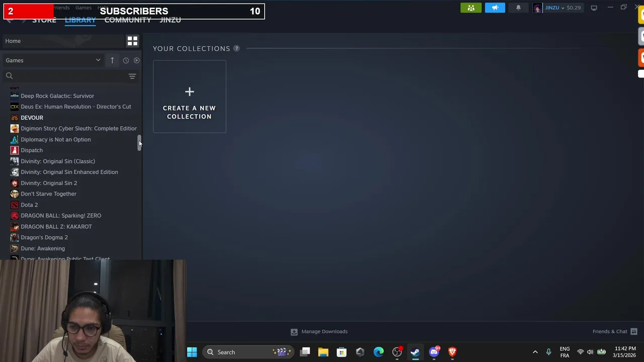This screenshot has height=362, width=644.
Task: Select DRAGON BALL: Sparking! ZERO
Action: pyautogui.click(x=61, y=216)
